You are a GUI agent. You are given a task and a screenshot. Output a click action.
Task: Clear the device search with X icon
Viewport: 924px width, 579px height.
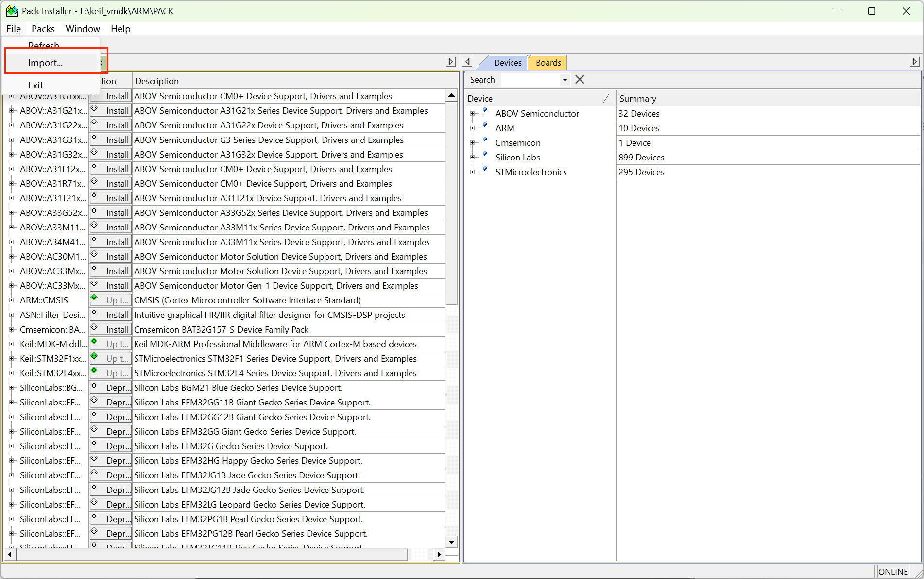point(580,80)
